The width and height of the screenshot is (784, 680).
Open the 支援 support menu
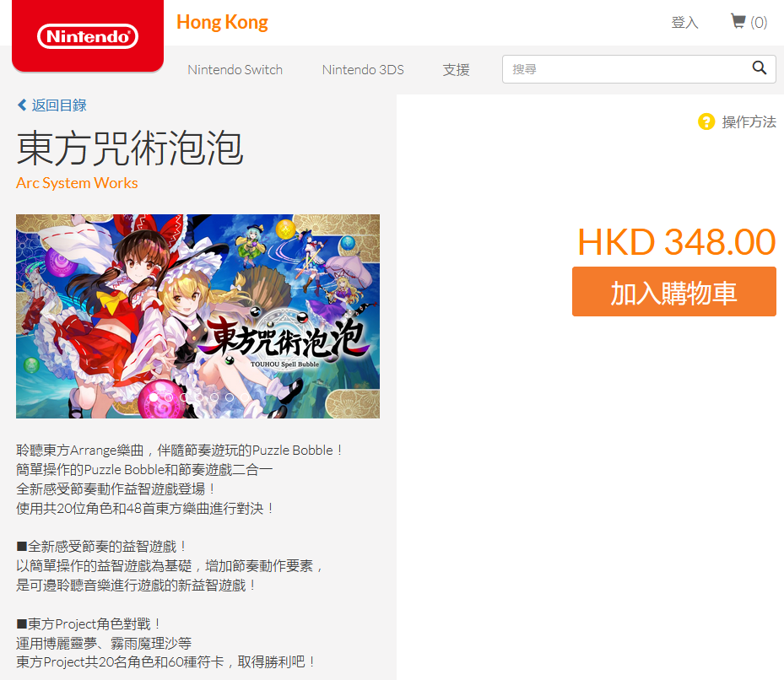456,69
